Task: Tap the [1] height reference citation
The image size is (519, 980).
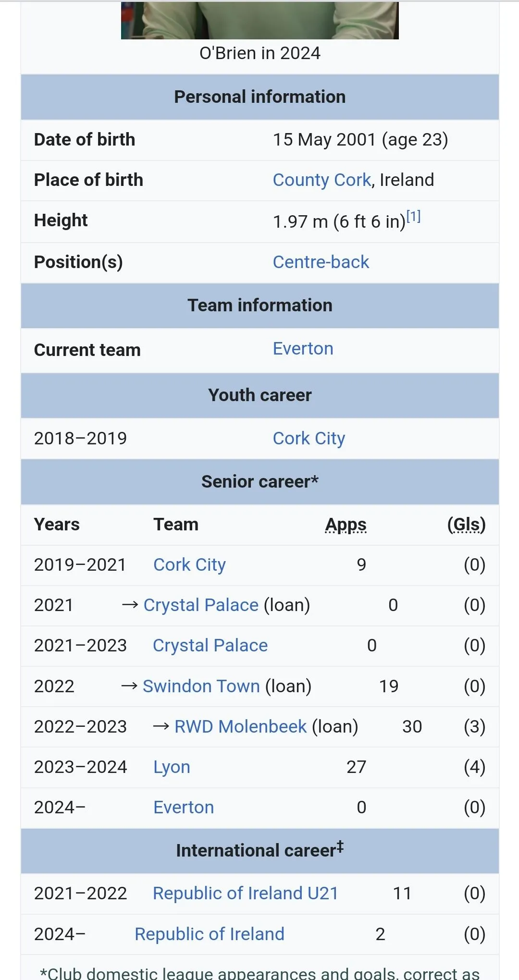Action: coord(413,217)
